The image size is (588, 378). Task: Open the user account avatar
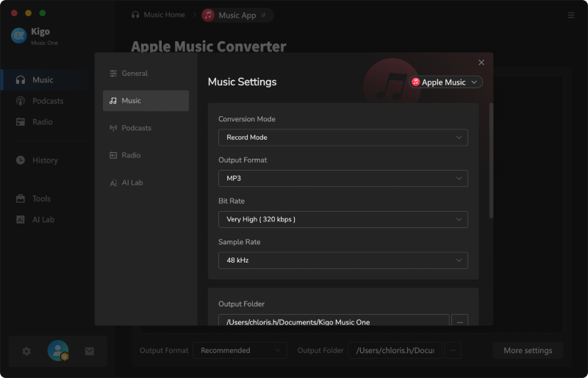click(x=58, y=351)
